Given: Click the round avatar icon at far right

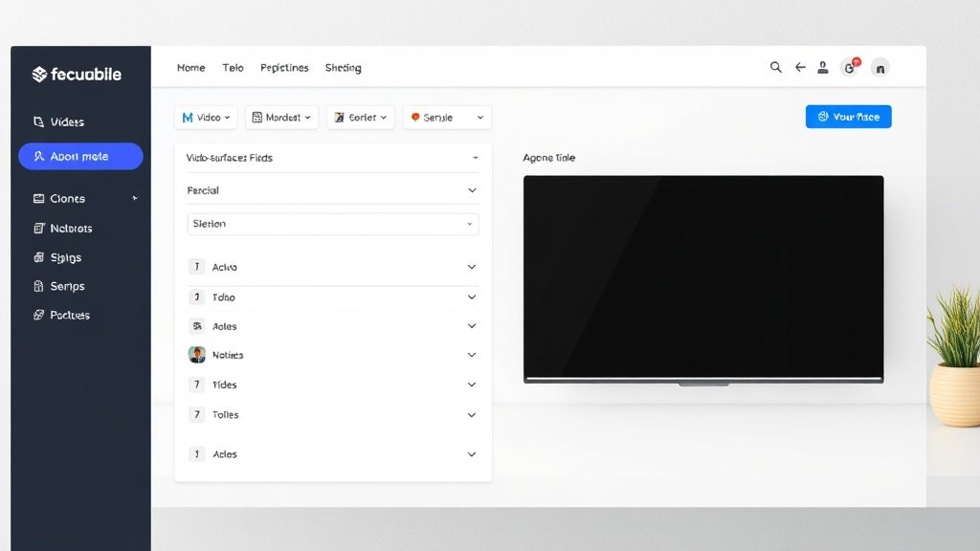Looking at the screenshot, I should [880, 68].
